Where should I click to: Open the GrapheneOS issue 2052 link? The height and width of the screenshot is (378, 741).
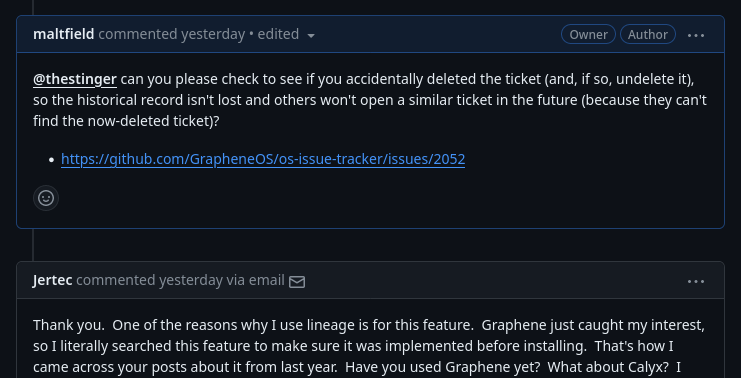(x=263, y=159)
